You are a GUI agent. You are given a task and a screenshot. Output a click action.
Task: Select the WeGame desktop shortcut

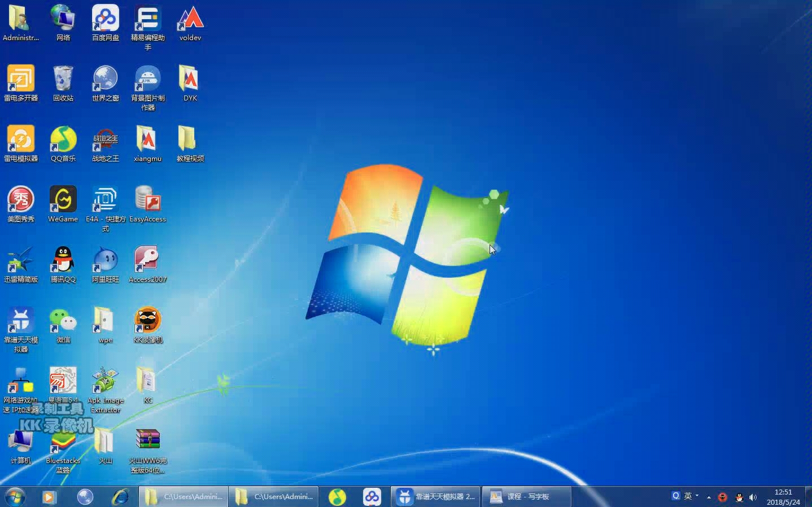click(x=63, y=204)
